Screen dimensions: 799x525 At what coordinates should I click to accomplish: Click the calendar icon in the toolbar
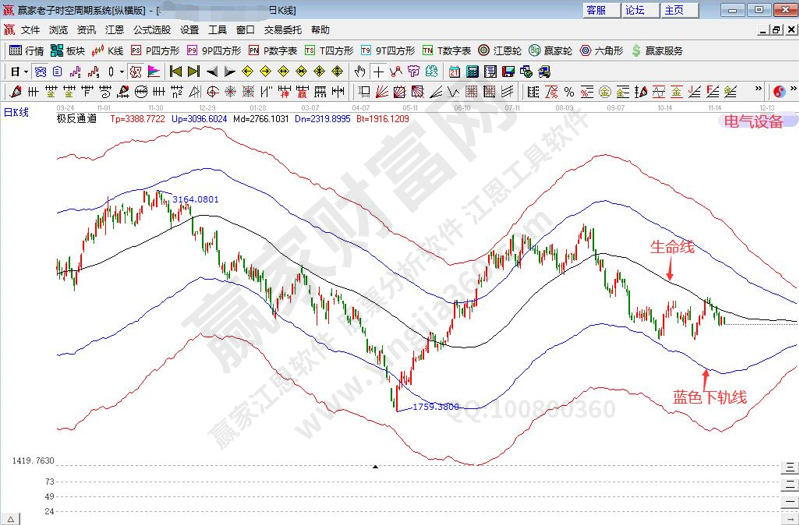coord(454,72)
